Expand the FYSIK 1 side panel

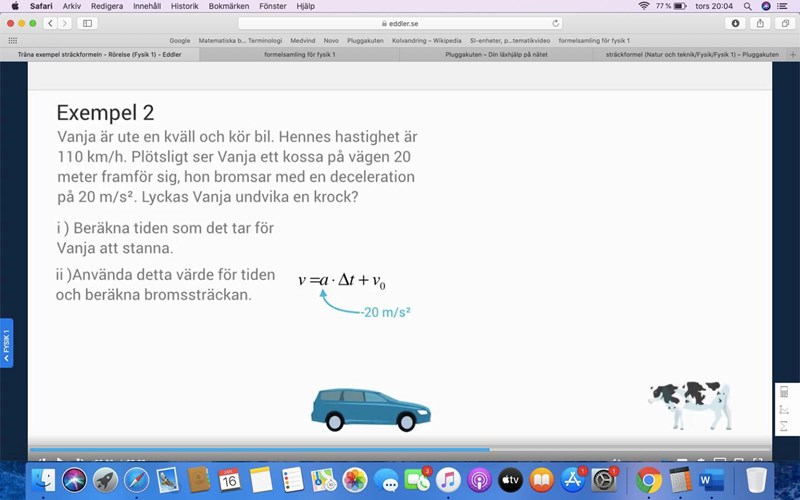click(x=6, y=343)
